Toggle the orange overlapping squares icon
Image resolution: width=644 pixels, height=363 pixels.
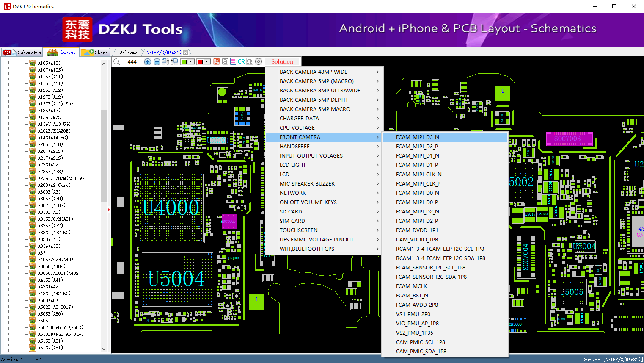(217, 62)
